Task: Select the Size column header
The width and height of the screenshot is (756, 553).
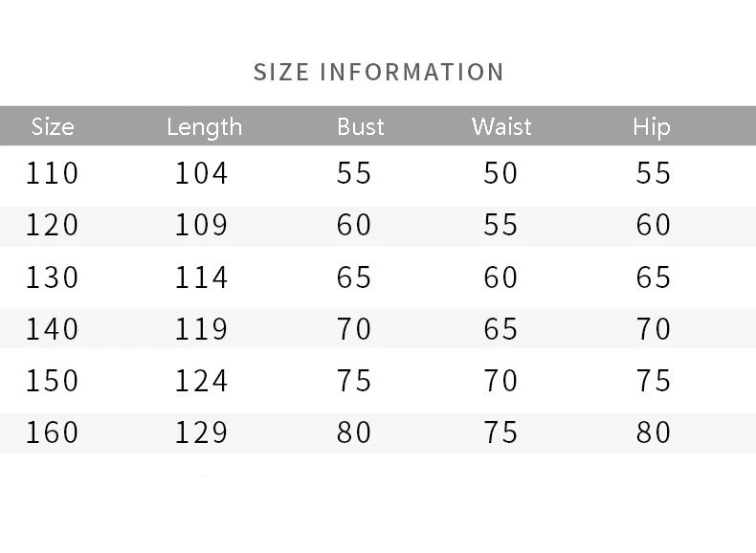Action: coord(53,126)
